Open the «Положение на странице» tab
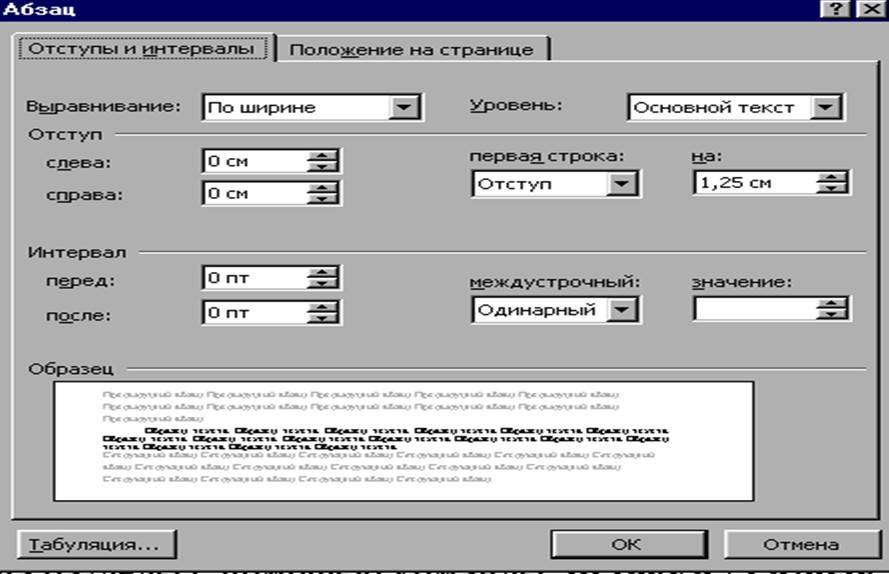The image size is (889, 574). click(412, 50)
